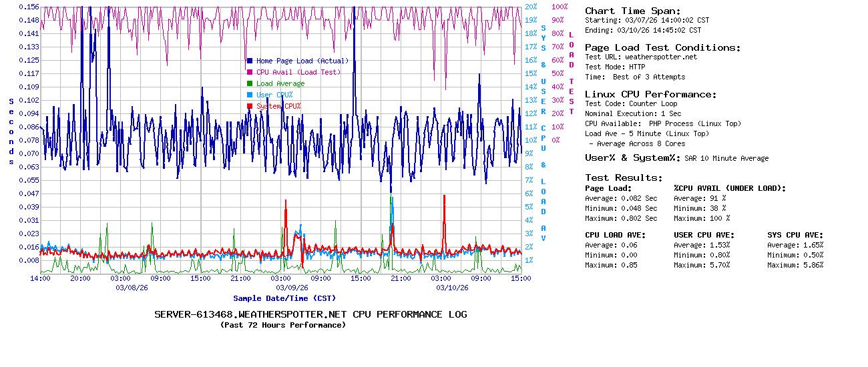Click the Sample Date/Time (CST) axis label

click(x=284, y=298)
